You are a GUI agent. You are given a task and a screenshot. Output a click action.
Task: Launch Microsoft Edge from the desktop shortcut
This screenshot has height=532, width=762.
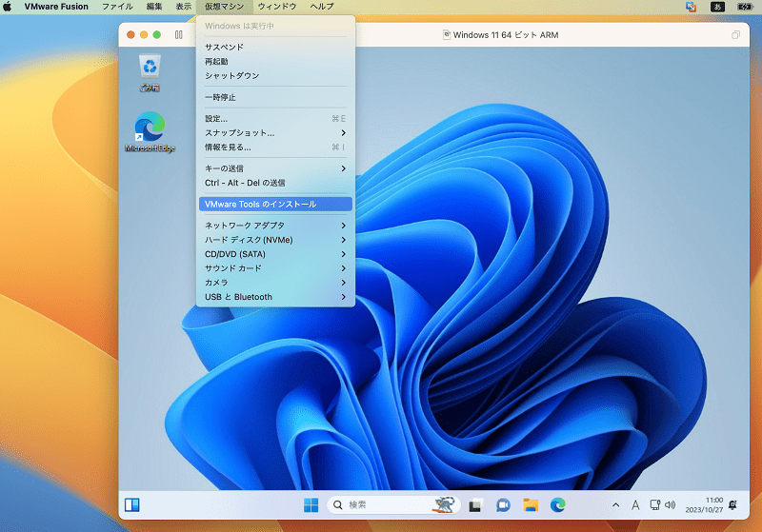coord(150,131)
